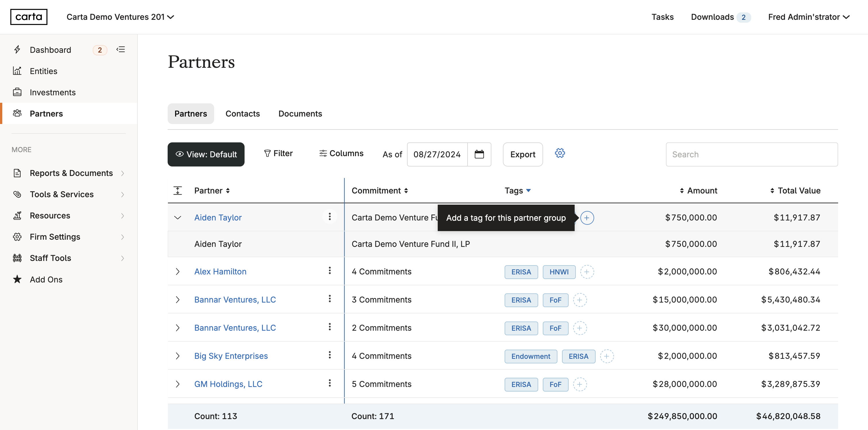Expand the Alex Hamilton row
The width and height of the screenshot is (868, 430).
click(178, 272)
